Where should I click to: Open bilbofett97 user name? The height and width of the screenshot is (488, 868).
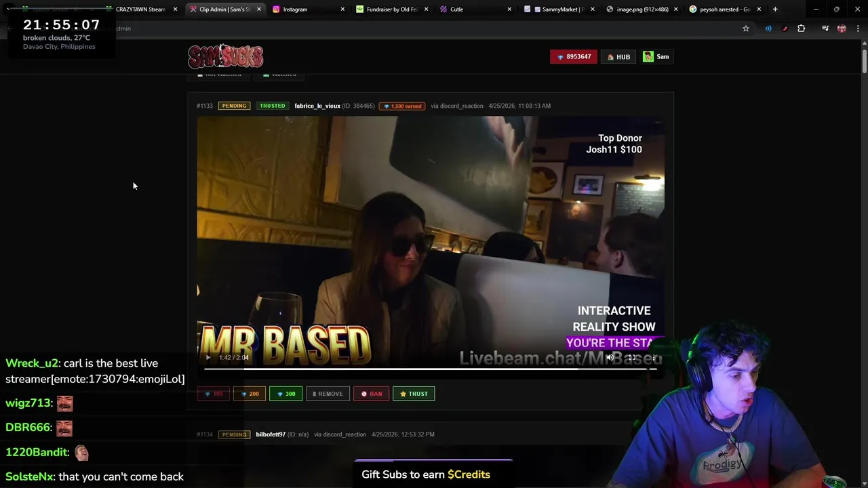pos(271,434)
